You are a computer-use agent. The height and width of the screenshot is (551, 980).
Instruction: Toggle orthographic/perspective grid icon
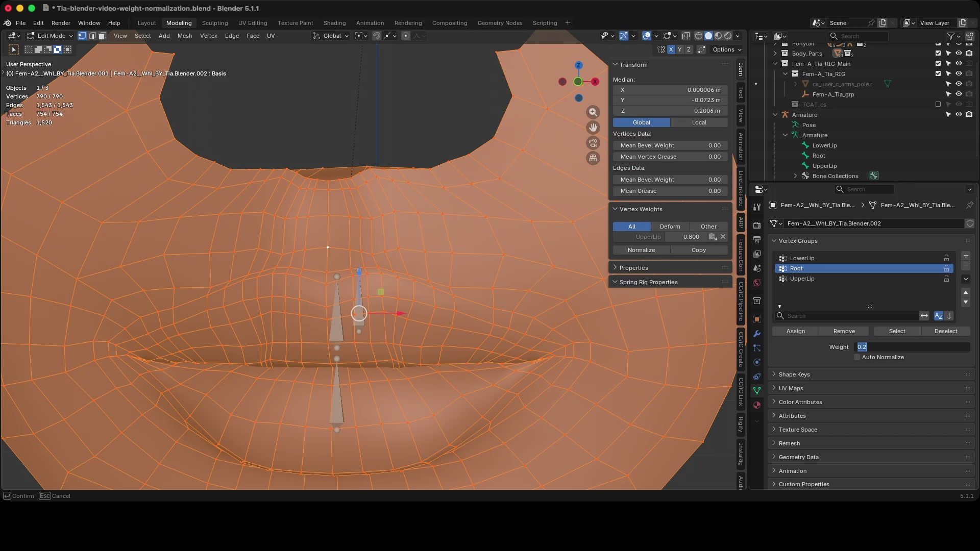coord(593,158)
